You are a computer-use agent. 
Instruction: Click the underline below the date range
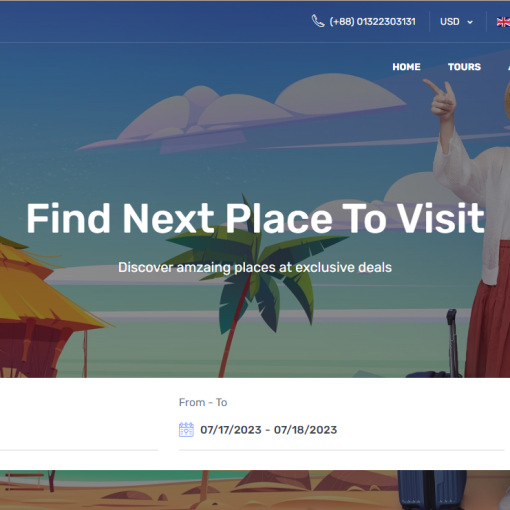[x=342, y=450]
